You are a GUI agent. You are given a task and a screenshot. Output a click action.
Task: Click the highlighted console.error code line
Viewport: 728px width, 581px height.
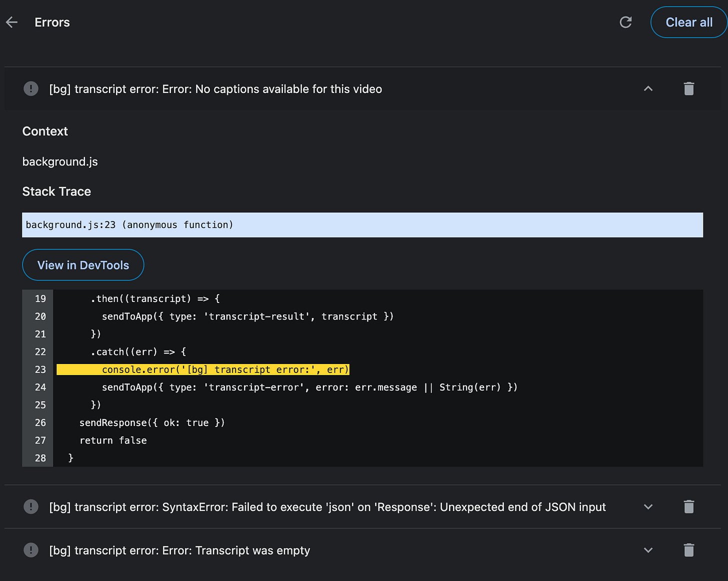click(x=203, y=369)
